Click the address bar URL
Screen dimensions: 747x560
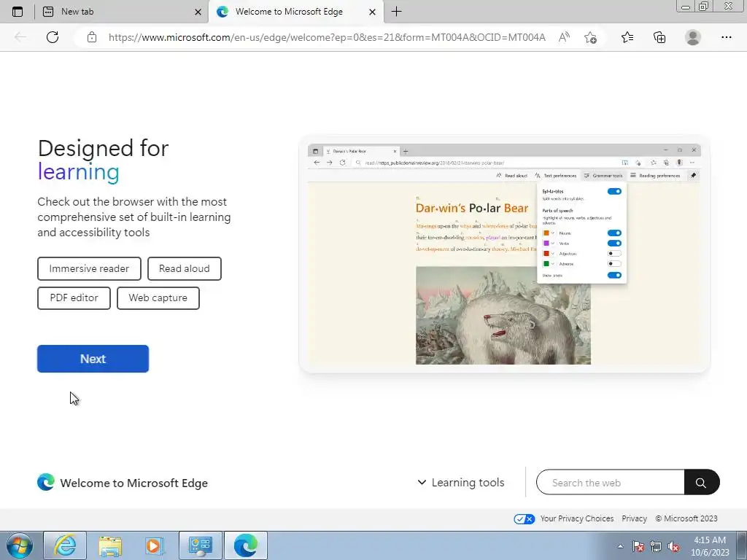(x=327, y=37)
